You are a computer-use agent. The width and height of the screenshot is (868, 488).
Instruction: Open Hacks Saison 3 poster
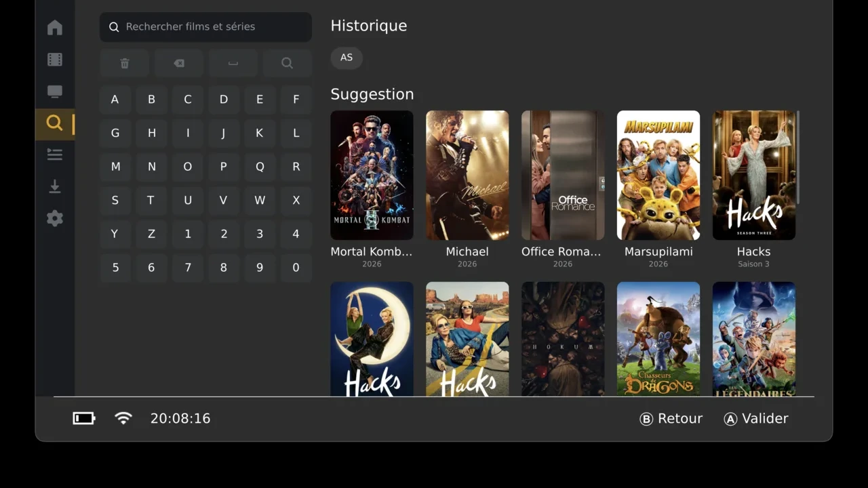pyautogui.click(x=754, y=175)
